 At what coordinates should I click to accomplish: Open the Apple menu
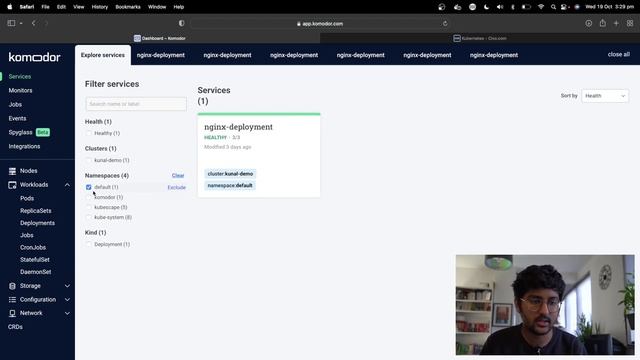10,7
